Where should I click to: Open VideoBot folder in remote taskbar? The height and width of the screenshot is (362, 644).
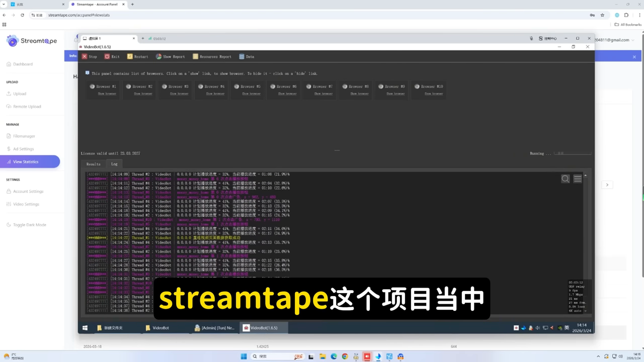(157, 328)
